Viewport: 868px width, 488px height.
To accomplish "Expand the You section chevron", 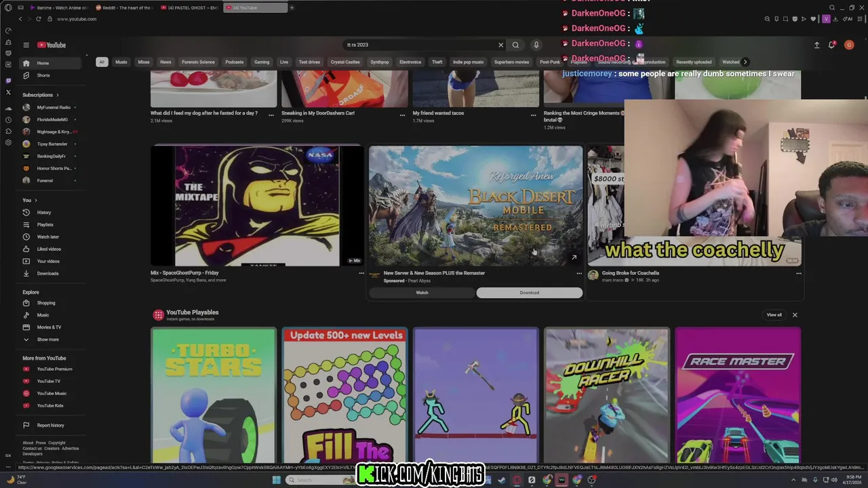I will pos(35,200).
